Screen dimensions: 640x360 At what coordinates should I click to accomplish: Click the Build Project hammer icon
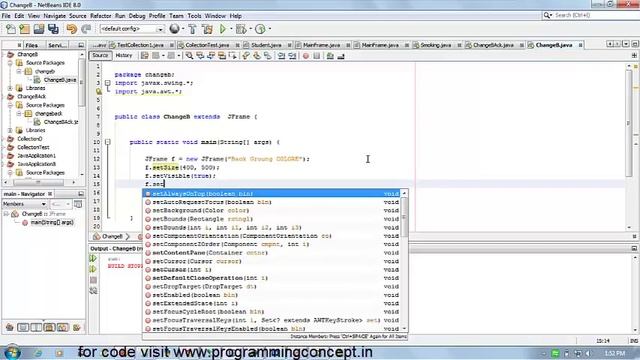click(192, 29)
